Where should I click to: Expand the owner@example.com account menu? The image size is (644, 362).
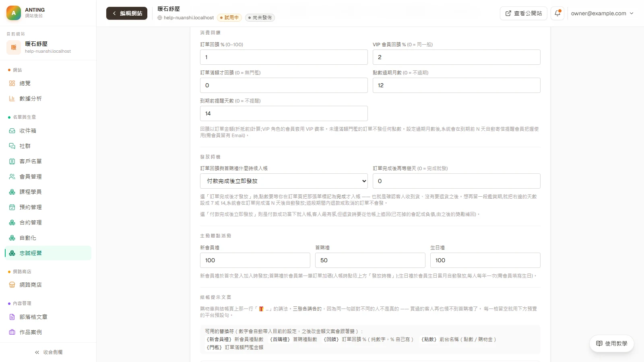click(602, 13)
